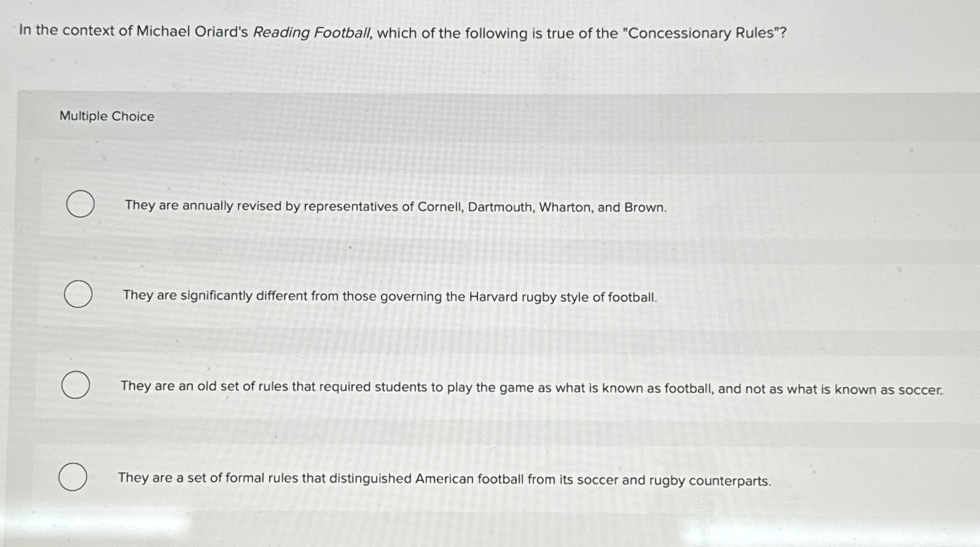Viewport: 980px width, 547px height.
Task: Choose the radio button for the old rules answer
Action: [x=75, y=385]
